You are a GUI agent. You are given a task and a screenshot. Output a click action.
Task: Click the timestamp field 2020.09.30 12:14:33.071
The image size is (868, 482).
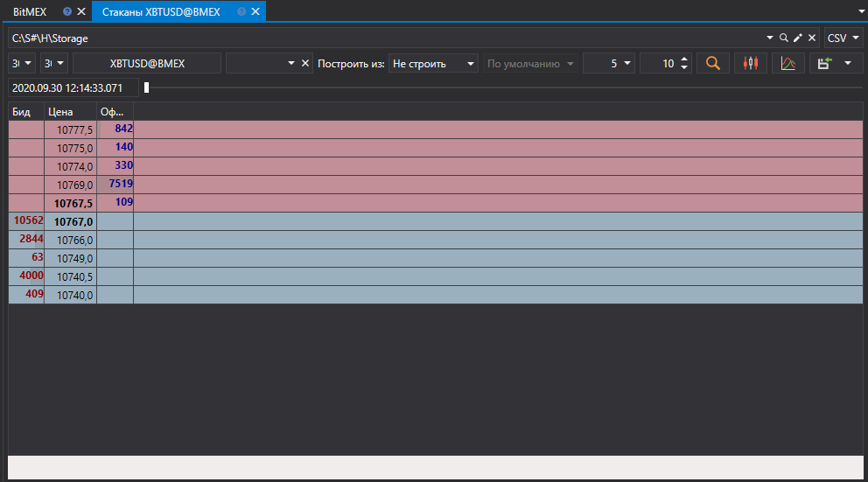73,88
